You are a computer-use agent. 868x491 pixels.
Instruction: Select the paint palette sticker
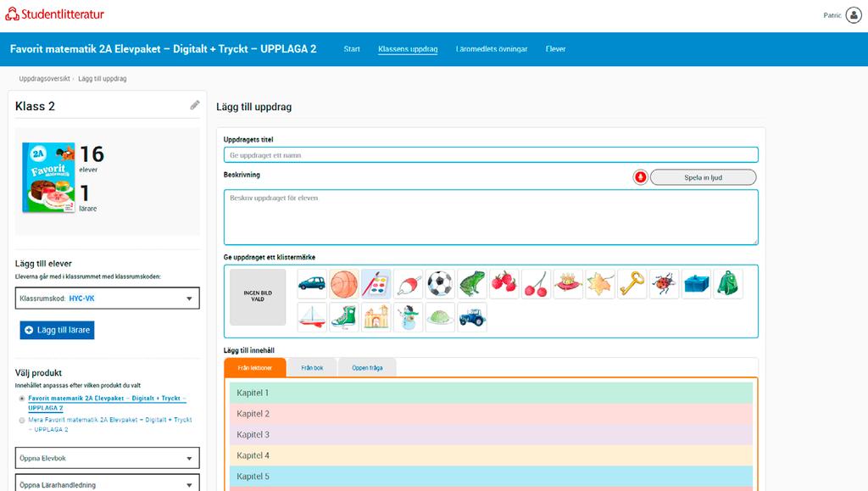coord(376,284)
